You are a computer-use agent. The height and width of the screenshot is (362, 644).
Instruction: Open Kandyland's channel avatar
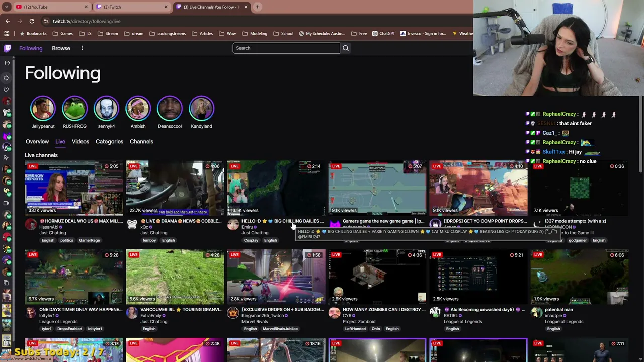pos(201,108)
